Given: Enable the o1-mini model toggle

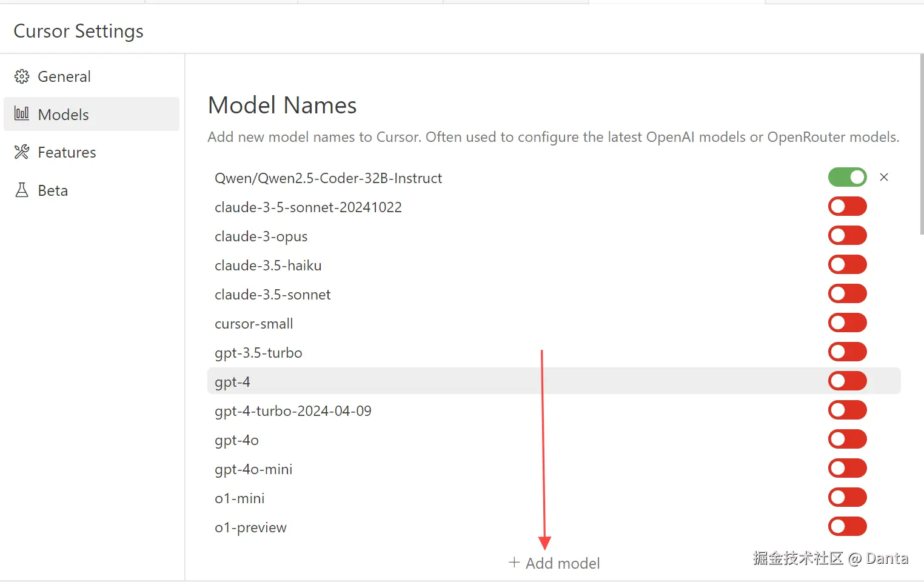Looking at the screenshot, I should tap(847, 497).
